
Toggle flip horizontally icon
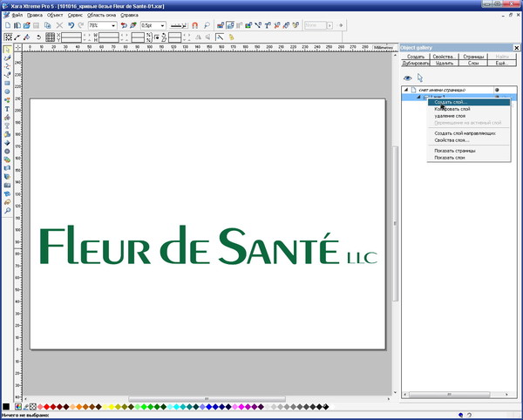click(x=198, y=37)
